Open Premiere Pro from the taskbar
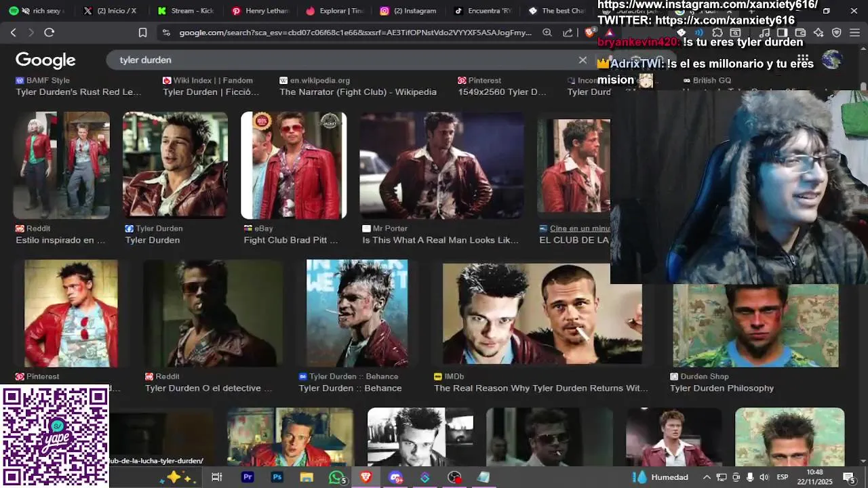The width and height of the screenshot is (868, 488). [x=248, y=477]
